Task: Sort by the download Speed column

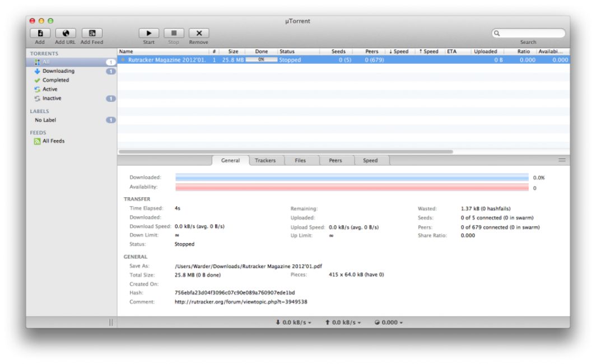Action: tap(399, 52)
